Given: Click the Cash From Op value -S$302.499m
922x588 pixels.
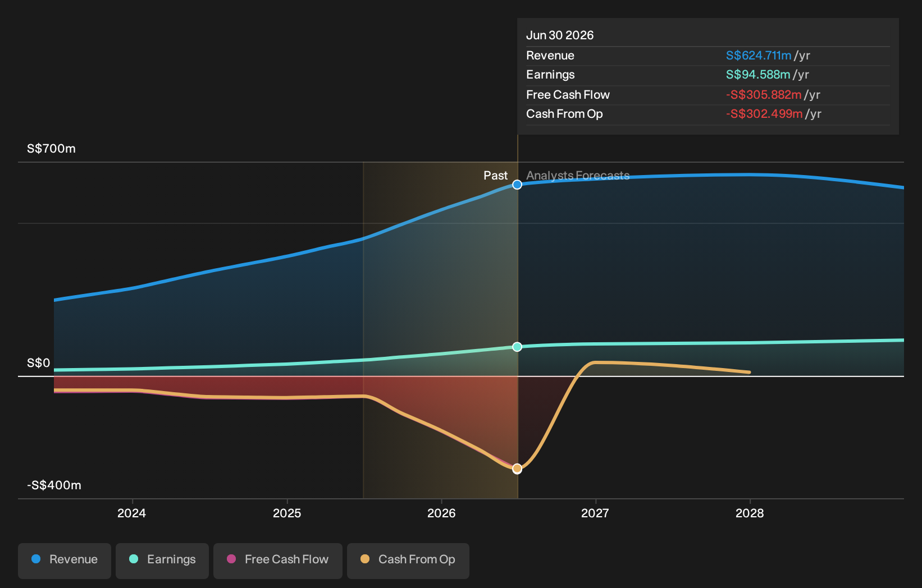Looking at the screenshot, I should coord(764,114).
